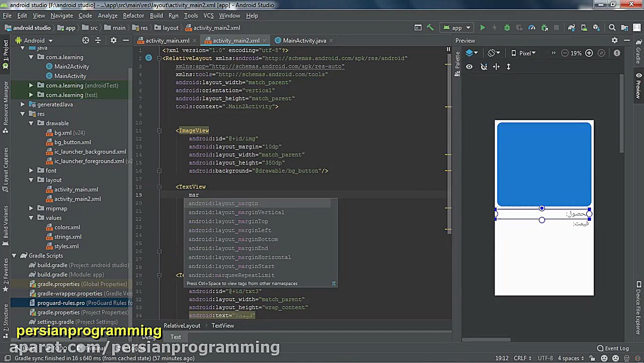Toggle view options eye icon in Preview
This screenshot has height=363, width=644.
469,67
